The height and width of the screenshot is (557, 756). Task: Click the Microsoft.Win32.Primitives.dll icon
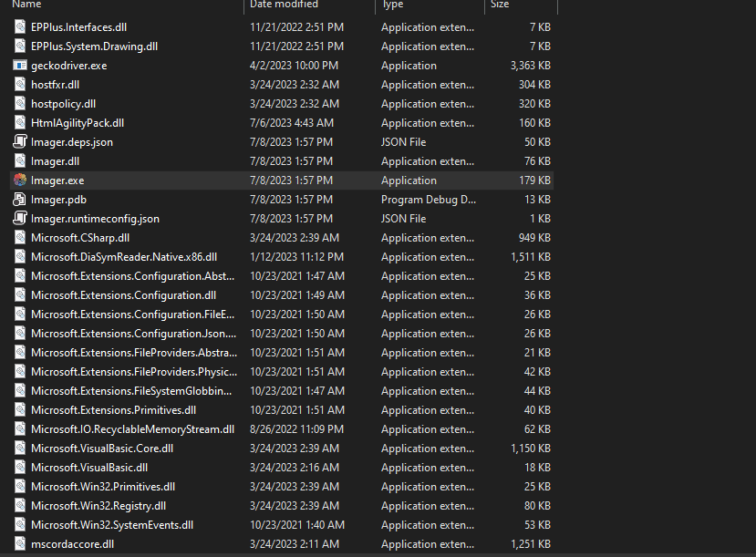20,487
